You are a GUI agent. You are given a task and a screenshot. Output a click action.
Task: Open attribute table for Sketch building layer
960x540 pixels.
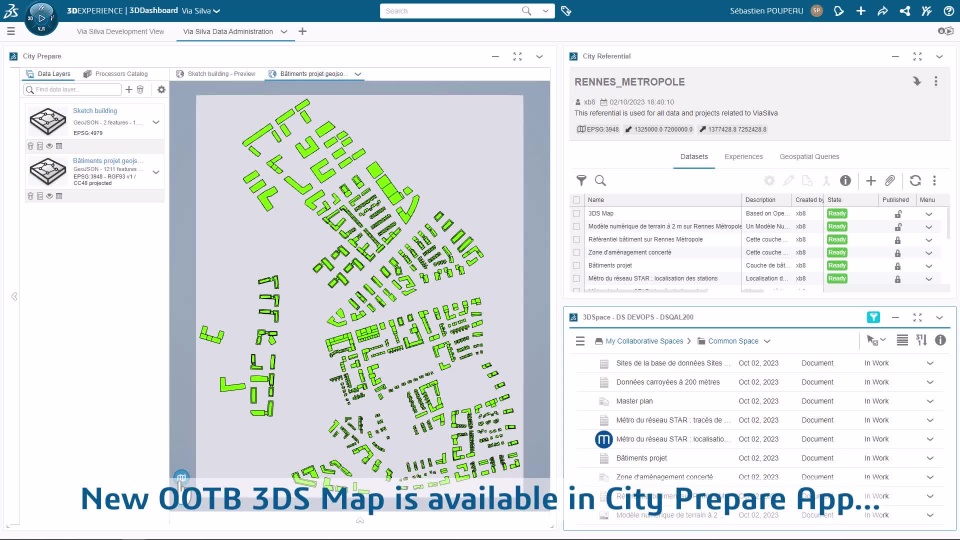[x=59, y=146]
